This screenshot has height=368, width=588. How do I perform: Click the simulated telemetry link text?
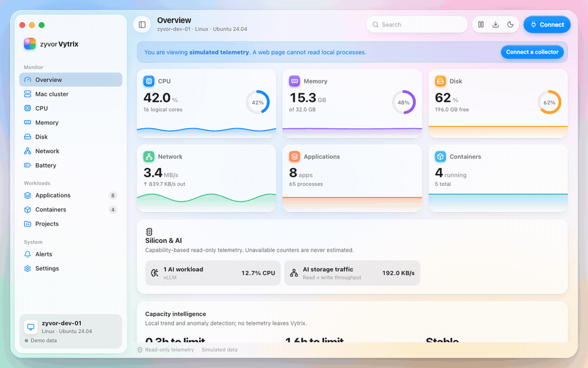pos(219,52)
